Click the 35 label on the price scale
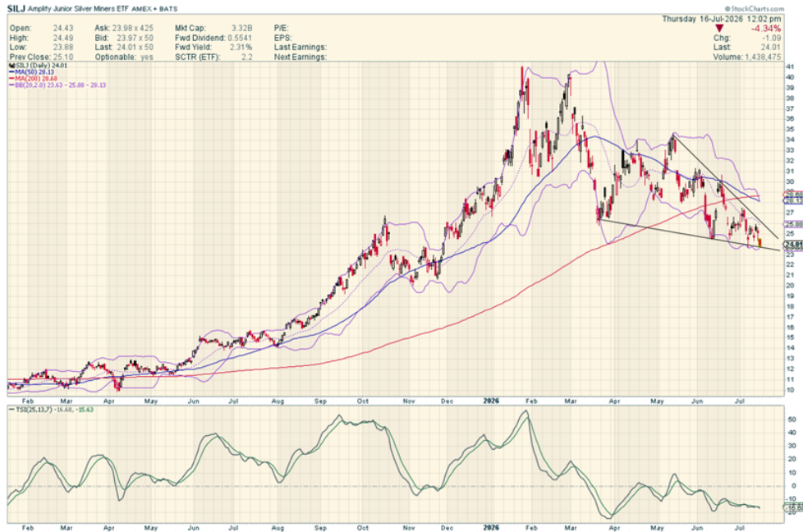This screenshot has height=532, width=803. click(x=790, y=130)
